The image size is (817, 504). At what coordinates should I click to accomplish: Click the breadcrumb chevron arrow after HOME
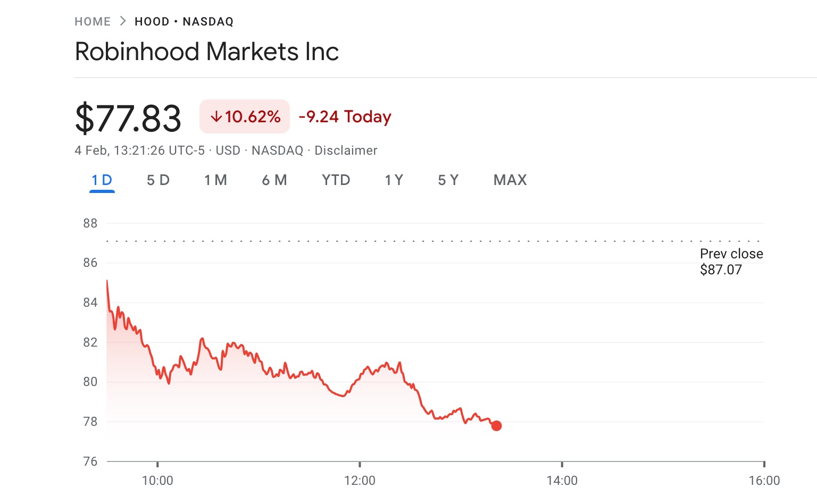coord(123,21)
